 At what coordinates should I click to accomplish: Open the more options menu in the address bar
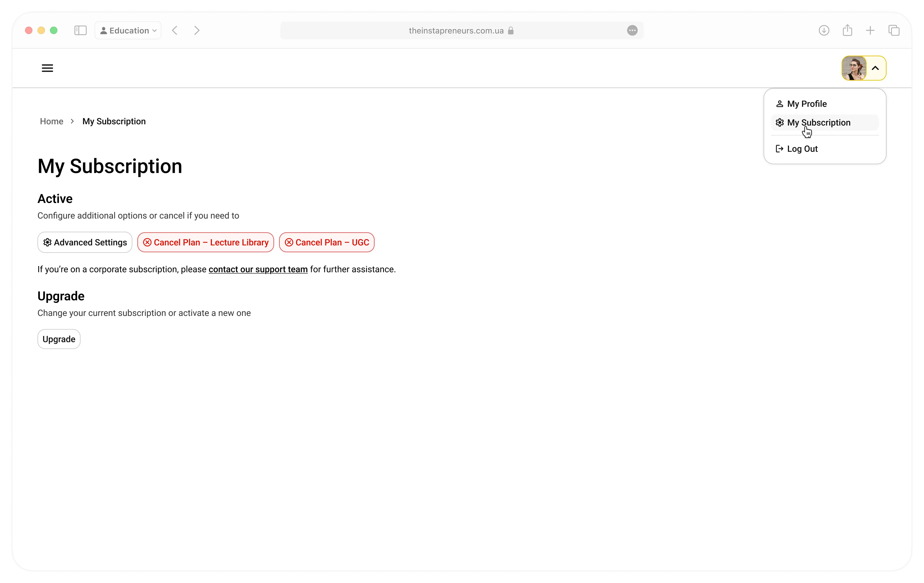632,30
